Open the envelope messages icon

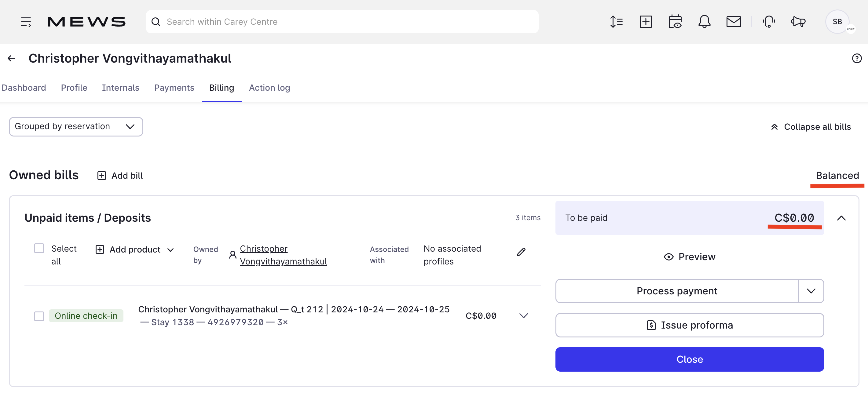(734, 22)
